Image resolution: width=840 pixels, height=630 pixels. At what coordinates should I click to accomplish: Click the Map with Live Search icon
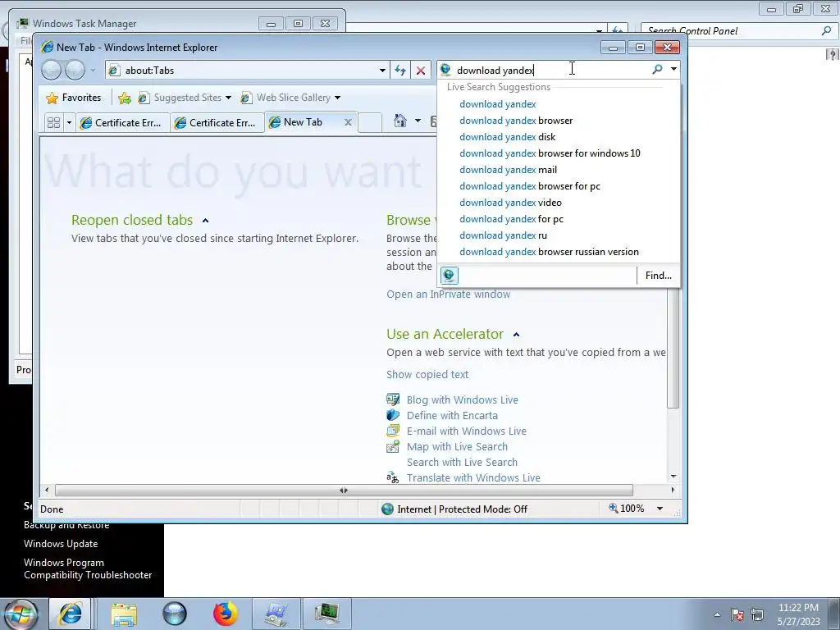(x=393, y=446)
